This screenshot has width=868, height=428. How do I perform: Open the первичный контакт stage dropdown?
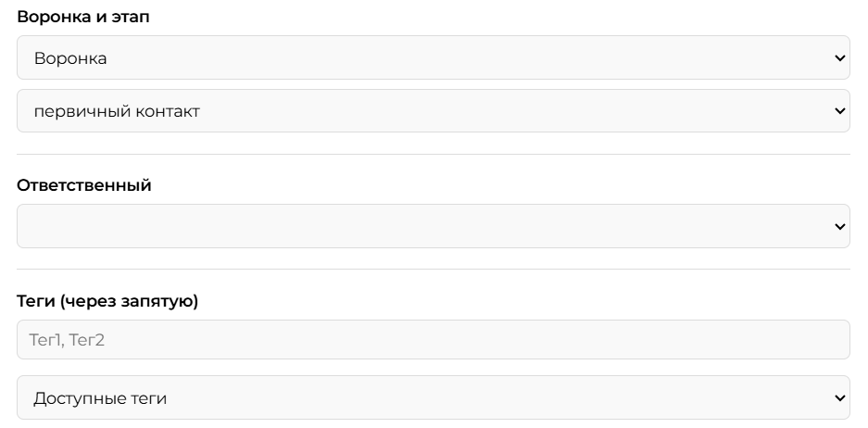click(x=433, y=111)
